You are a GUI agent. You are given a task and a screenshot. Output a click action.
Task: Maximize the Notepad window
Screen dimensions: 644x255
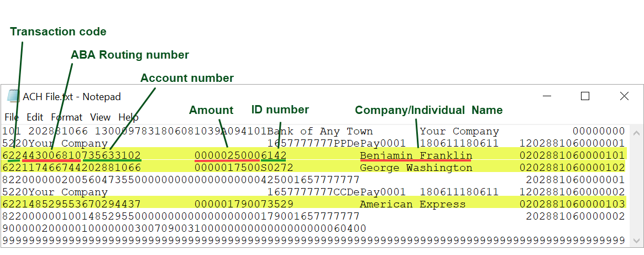585,96
